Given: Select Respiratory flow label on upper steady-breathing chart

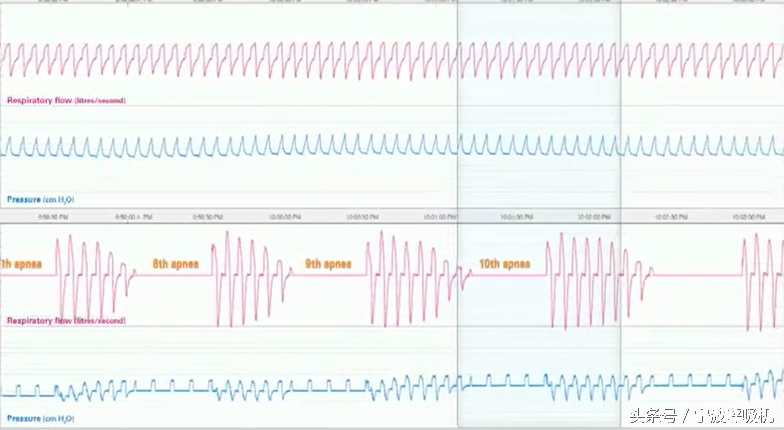Looking at the screenshot, I should tap(66, 100).
